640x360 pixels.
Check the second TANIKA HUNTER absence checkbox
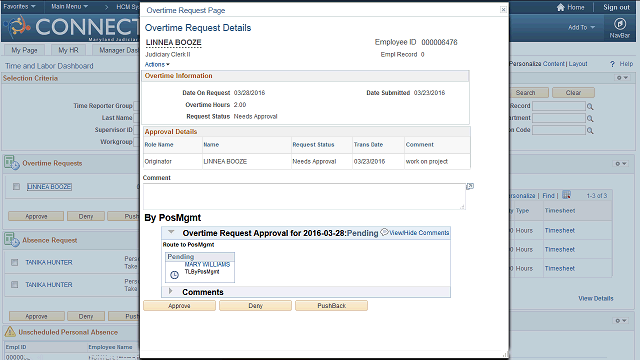point(15,284)
